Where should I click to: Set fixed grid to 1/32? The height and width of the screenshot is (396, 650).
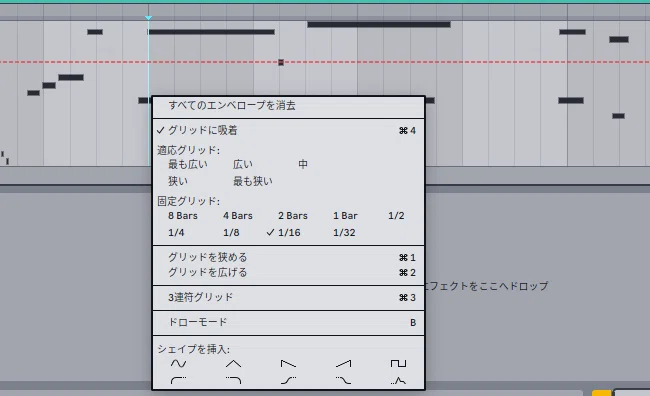[x=344, y=233]
